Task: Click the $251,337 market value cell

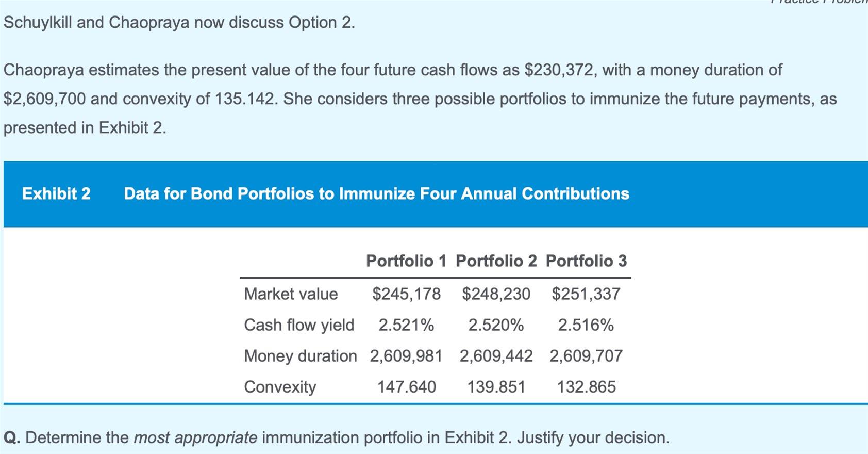Action: pos(586,294)
